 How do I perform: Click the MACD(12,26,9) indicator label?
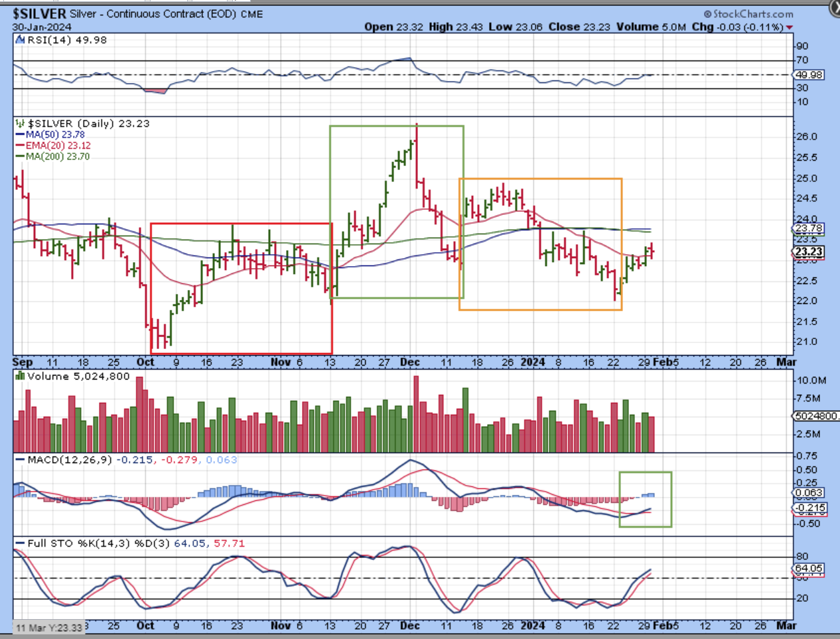point(70,460)
